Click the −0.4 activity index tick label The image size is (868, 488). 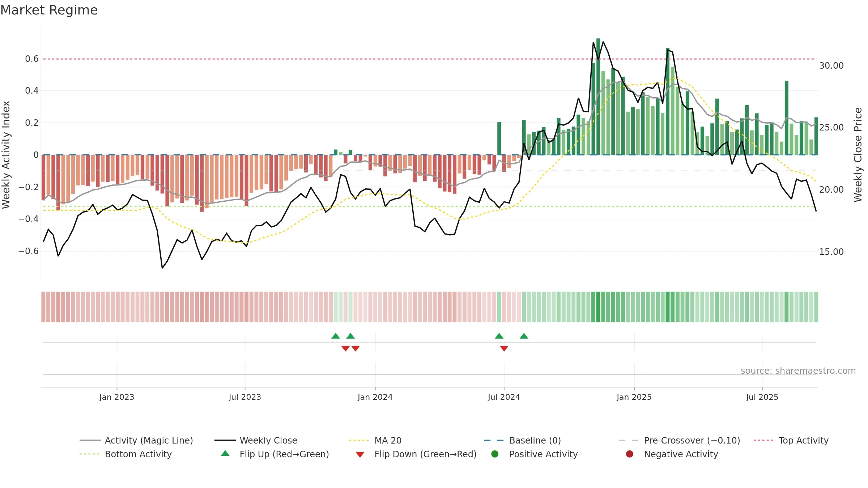(x=29, y=219)
